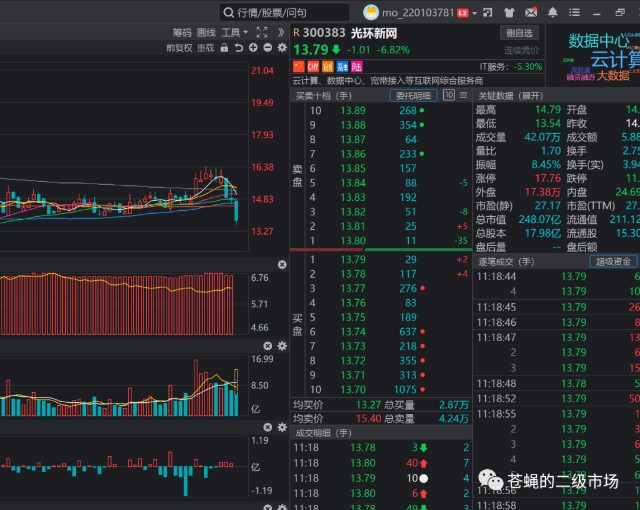
Task: Click the latest candlestick on price chart
Action: (x=236, y=210)
